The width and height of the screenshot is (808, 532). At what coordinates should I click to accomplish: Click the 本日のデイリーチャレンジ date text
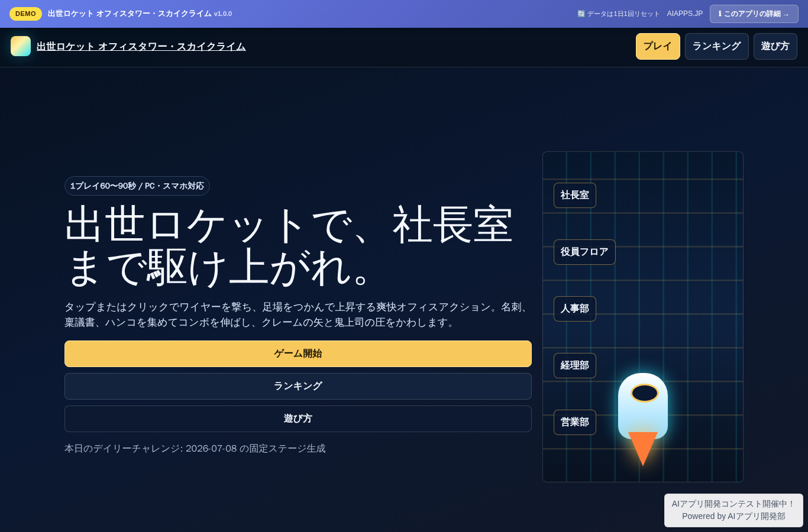tap(195, 449)
